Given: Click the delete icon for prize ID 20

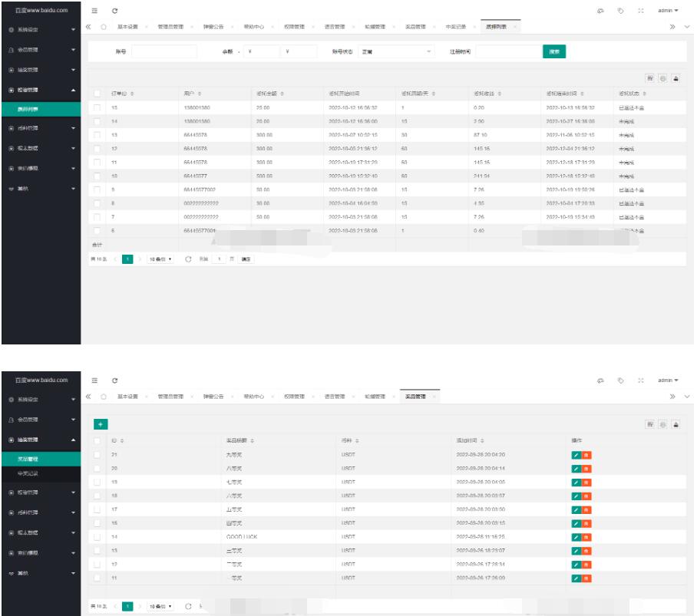Looking at the screenshot, I should point(587,469).
